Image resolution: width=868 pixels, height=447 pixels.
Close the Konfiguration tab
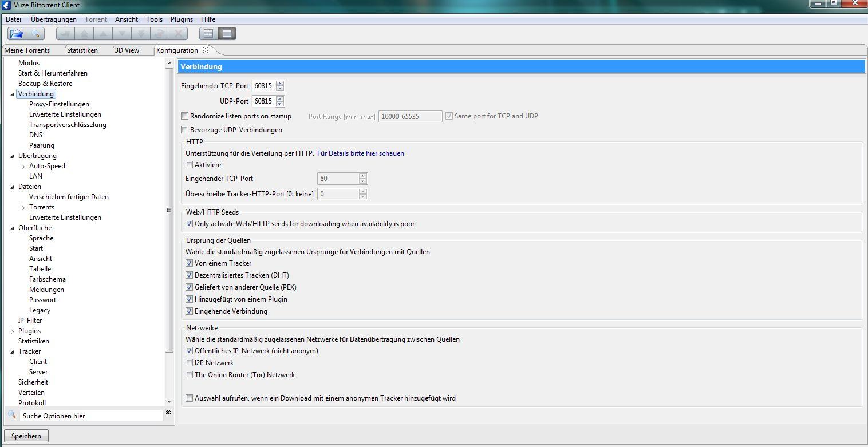click(206, 50)
